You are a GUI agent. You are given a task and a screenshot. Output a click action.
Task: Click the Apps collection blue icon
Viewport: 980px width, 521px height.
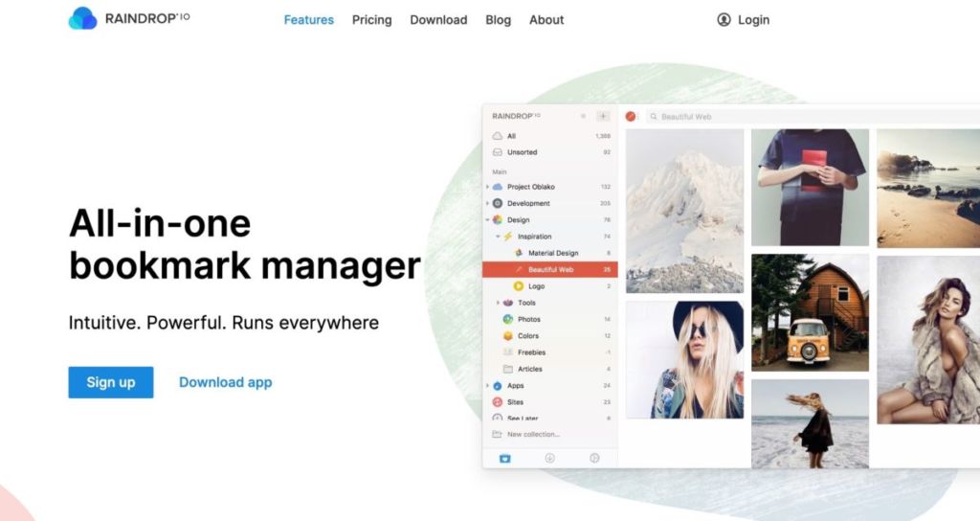pos(498,386)
